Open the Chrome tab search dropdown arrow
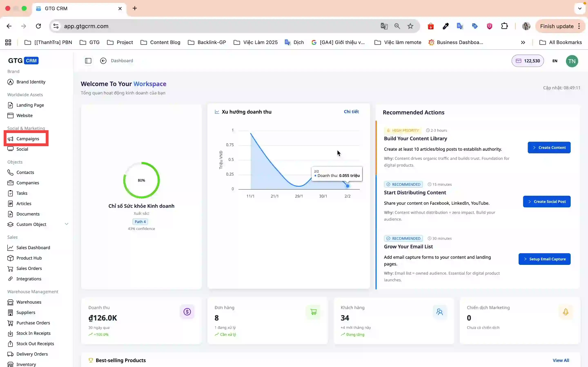The height and width of the screenshot is (367, 588). coord(580,9)
